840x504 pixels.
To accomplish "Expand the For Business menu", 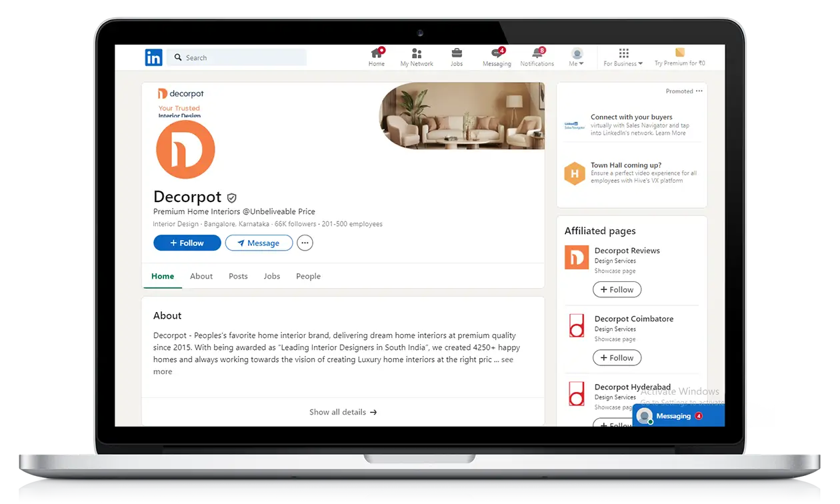I will pyautogui.click(x=623, y=57).
